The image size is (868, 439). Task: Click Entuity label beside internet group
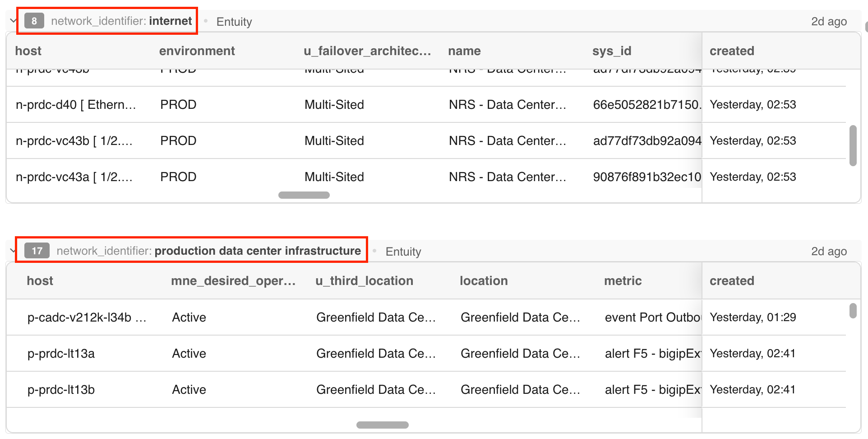click(x=234, y=22)
